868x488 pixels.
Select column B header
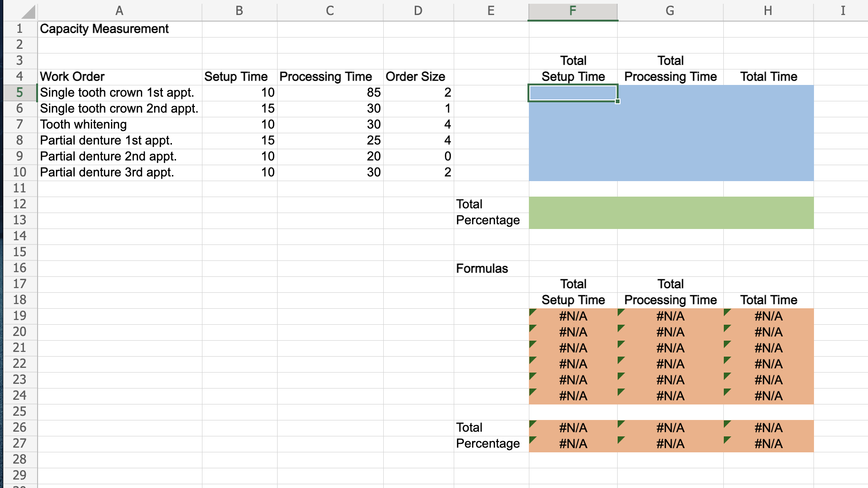[x=239, y=11]
